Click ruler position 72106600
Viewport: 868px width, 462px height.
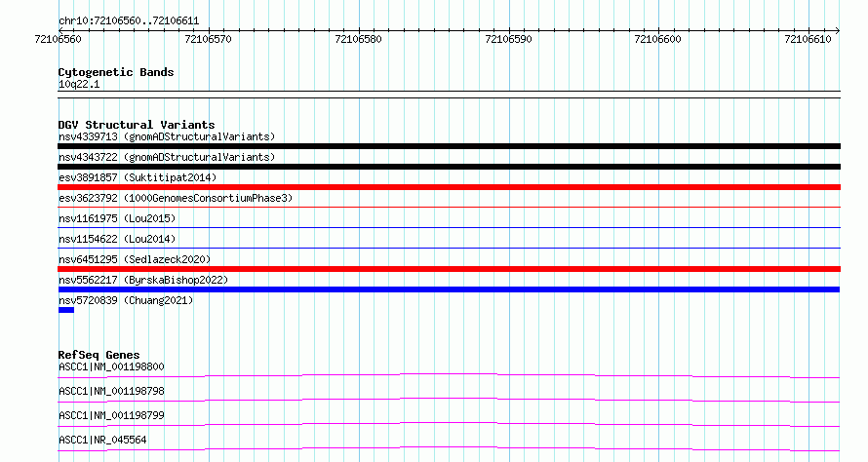[x=657, y=39]
